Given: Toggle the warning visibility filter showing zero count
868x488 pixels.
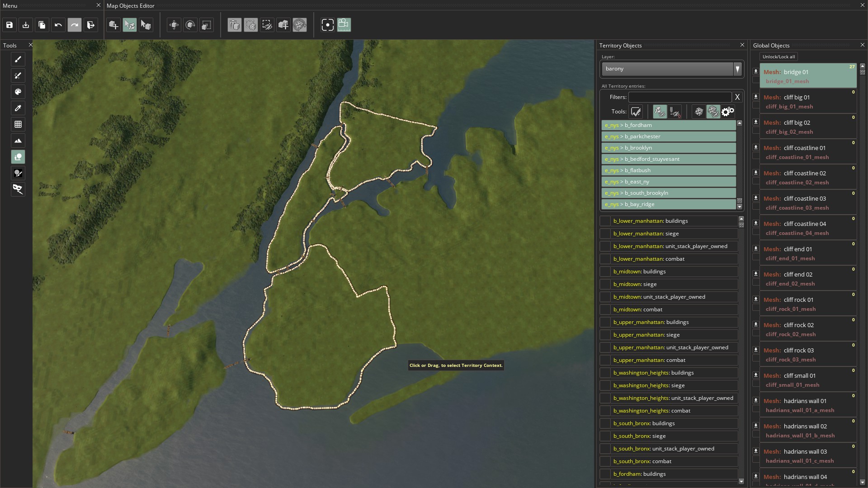Looking at the screenshot, I should pos(675,112).
